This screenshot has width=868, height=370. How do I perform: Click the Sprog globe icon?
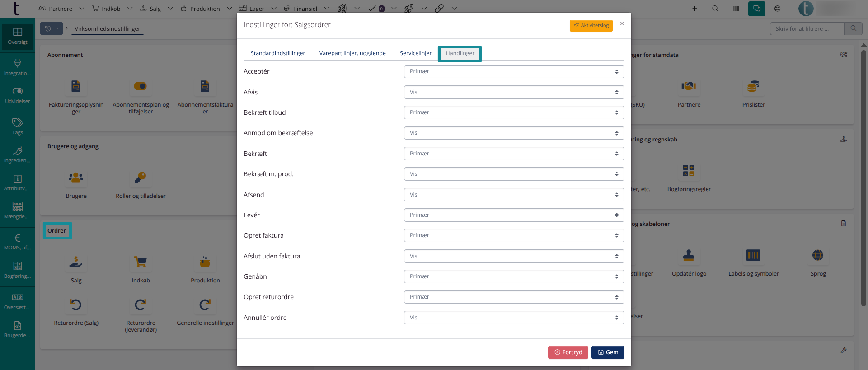coord(818,255)
